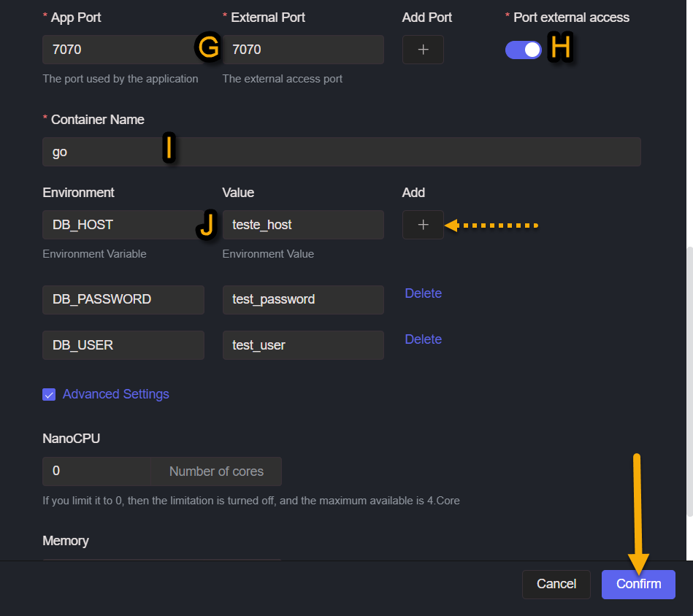Click the 'The external access port' hint text
This screenshot has width=693, height=616.
click(x=283, y=79)
